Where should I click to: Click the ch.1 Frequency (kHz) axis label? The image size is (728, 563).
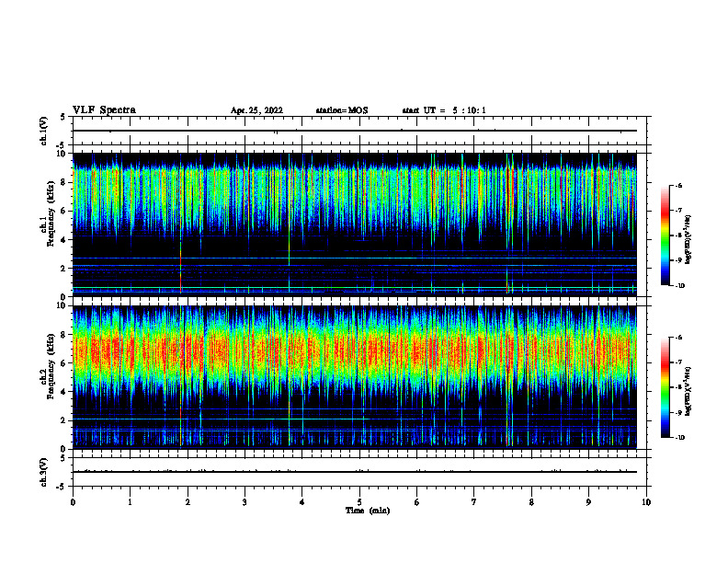(x=48, y=213)
